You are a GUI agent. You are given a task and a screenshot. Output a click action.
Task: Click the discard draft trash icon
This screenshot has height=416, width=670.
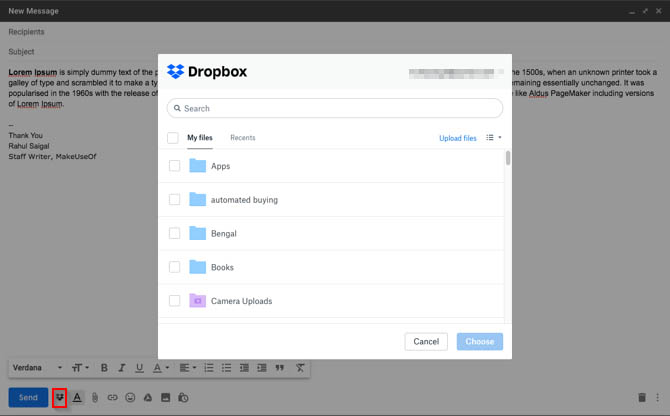[x=641, y=397]
